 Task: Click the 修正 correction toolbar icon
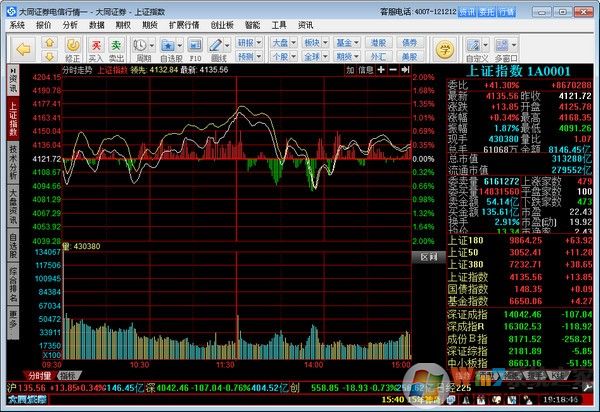pos(72,47)
